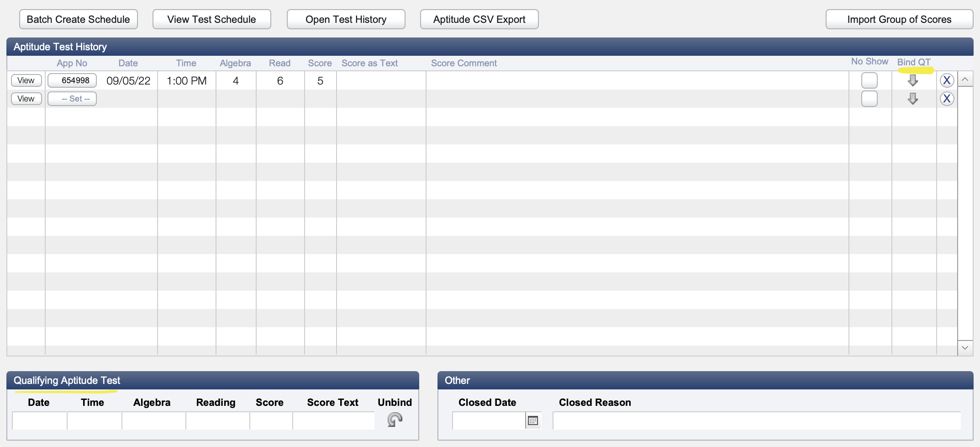This screenshot has width=980, height=447.
Task: Click the Score Comment column header
Action: tap(464, 63)
